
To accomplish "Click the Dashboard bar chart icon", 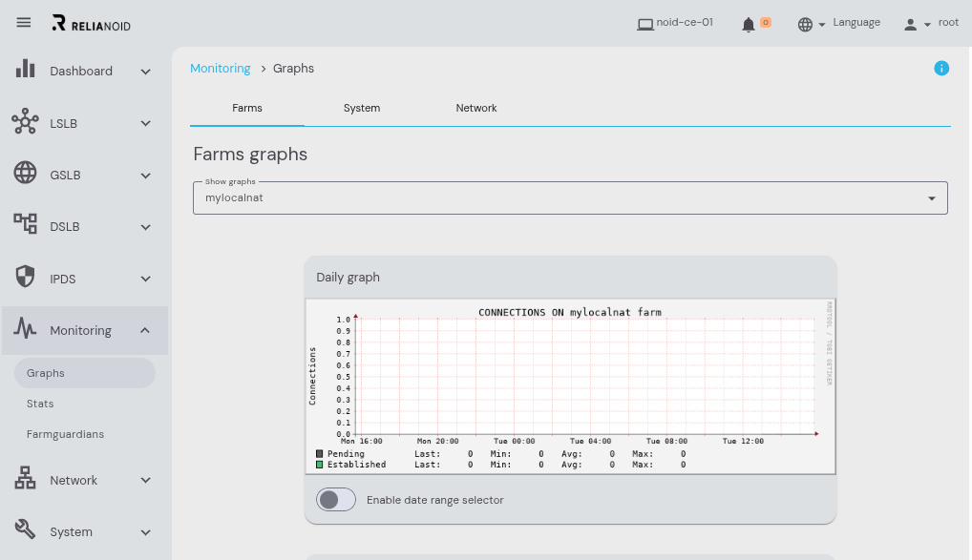I will pyautogui.click(x=26, y=69).
